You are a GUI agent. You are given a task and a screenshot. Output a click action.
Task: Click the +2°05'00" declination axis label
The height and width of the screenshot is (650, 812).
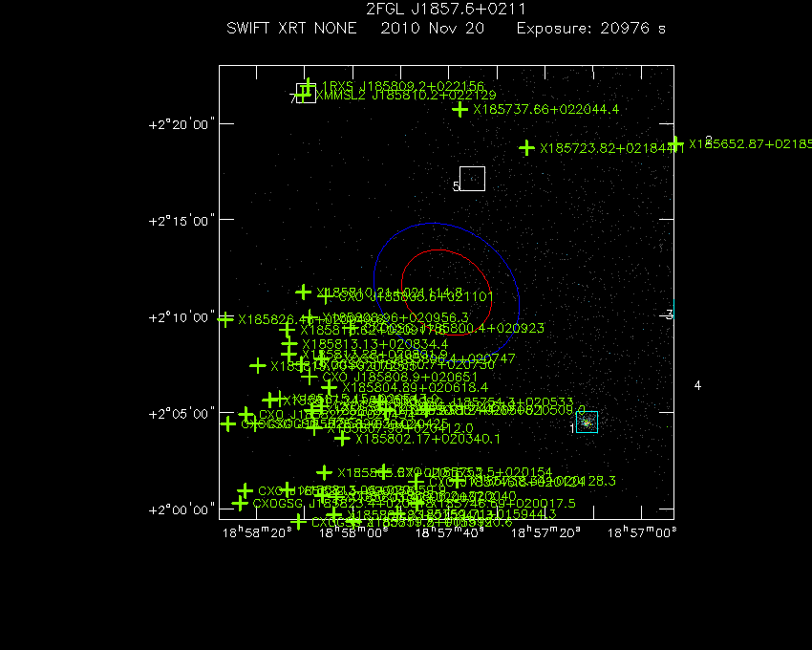pyautogui.click(x=182, y=414)
